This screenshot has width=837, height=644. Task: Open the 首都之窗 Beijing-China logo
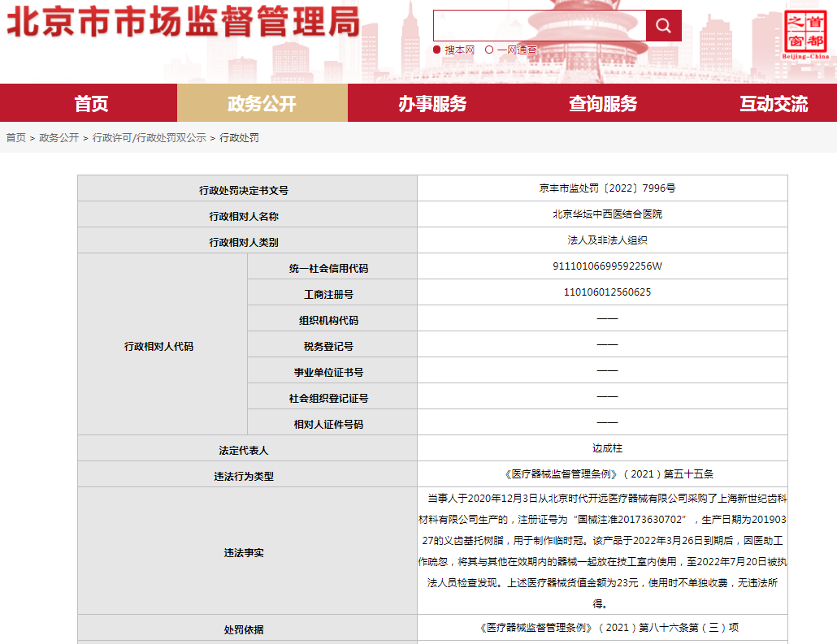(x=805, y=35)
